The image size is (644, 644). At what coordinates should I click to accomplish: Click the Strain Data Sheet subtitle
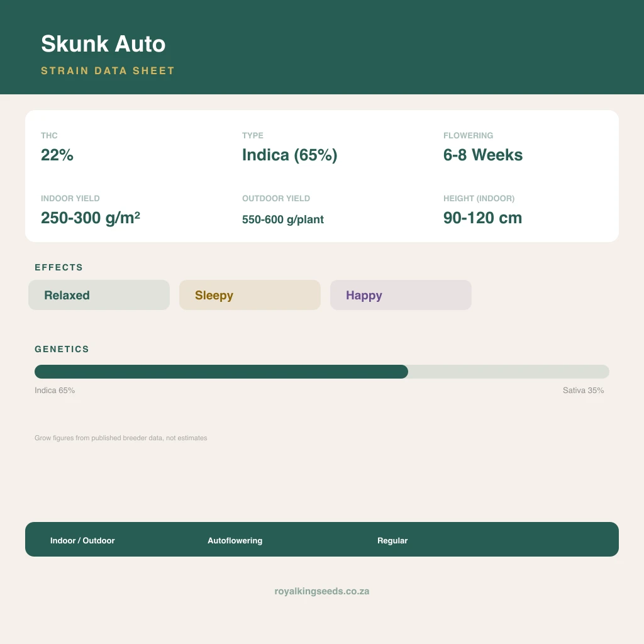(x=108, y=70)
